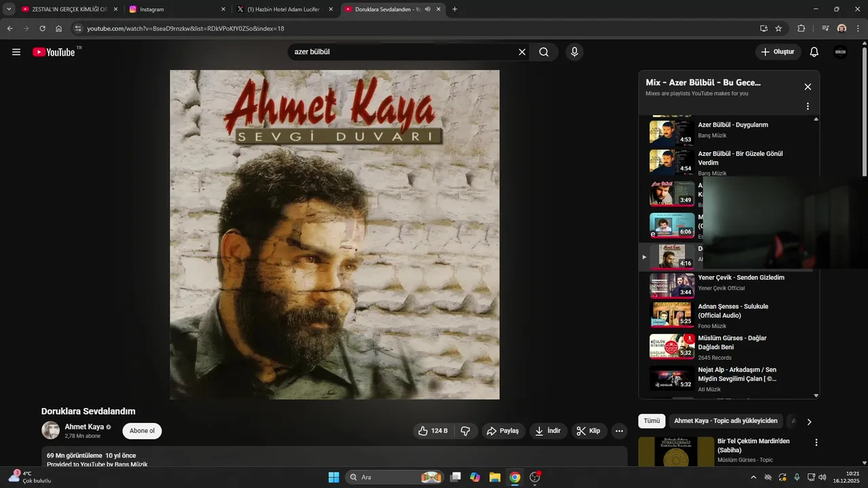Close the Mix playlist panel
Viewport: 868px width, 488px height.
click(x=808, y=87)
